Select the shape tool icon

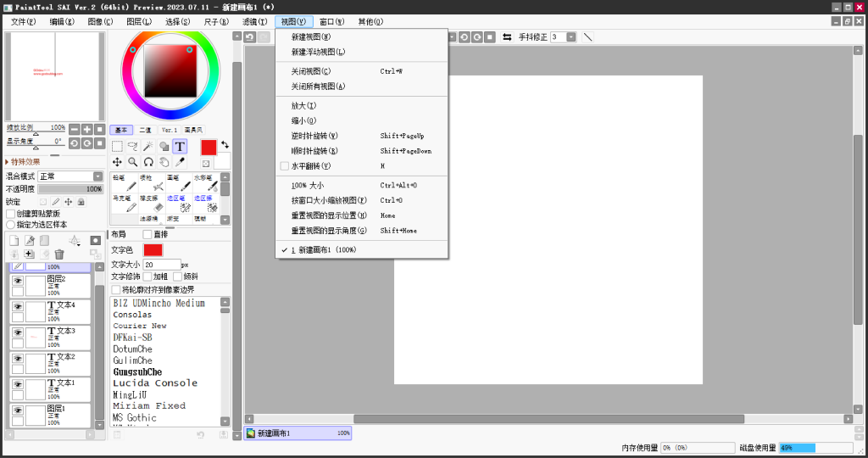click(164, 146)
